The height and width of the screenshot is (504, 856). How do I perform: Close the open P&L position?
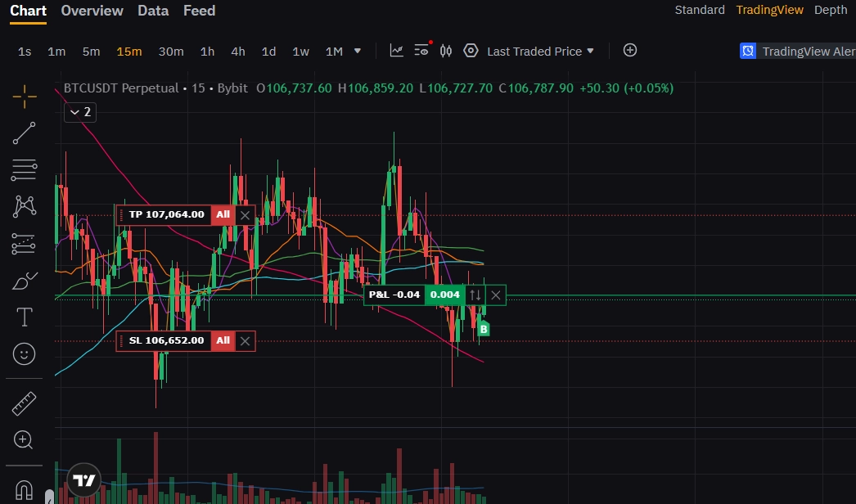(x=496, y=295)
